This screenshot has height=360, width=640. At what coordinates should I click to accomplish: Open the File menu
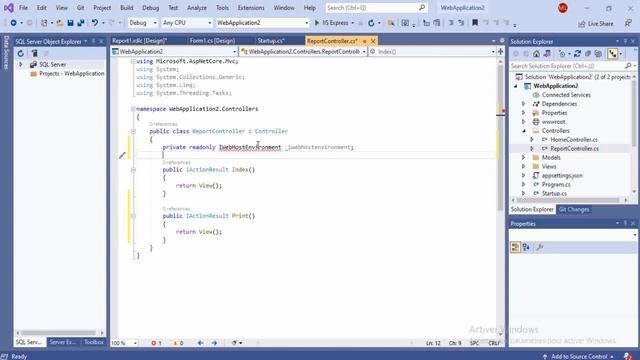click(23, 8)
